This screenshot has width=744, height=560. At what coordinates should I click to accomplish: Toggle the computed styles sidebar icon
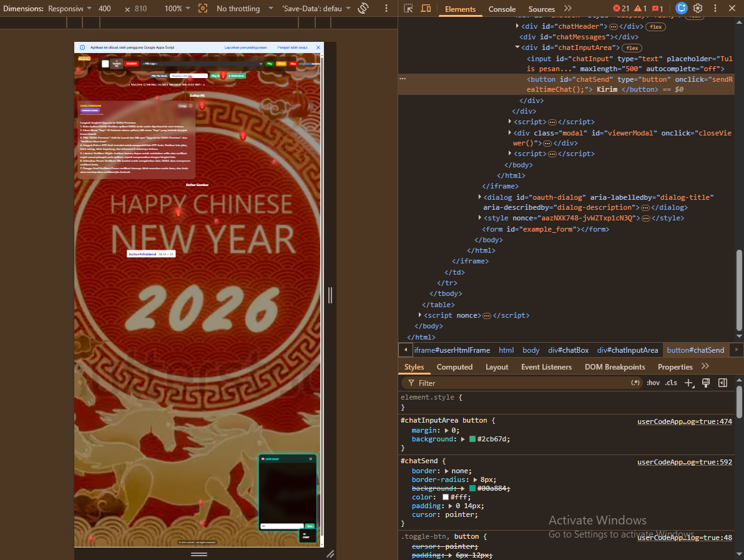pyautogui.click(x=723, y=383)
